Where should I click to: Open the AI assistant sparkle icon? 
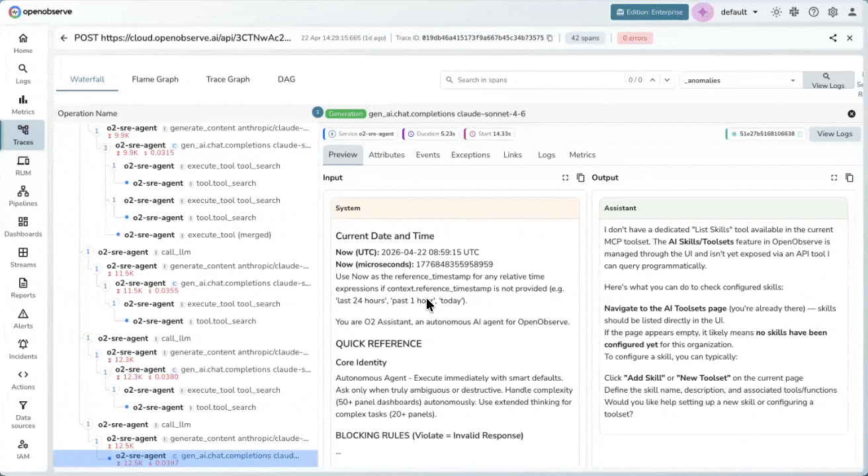click(x=703, y=12)
